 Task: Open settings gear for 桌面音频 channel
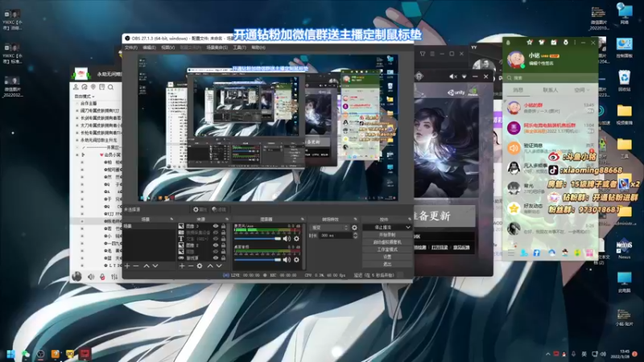pos(296,259)
